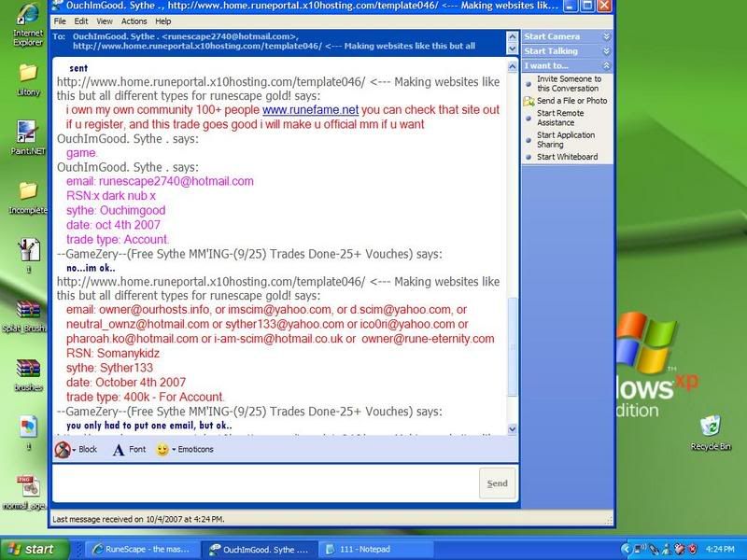Switch to 111 - Notepad in taskbar
The image size is (747, 560).
(x=375, y=549)
